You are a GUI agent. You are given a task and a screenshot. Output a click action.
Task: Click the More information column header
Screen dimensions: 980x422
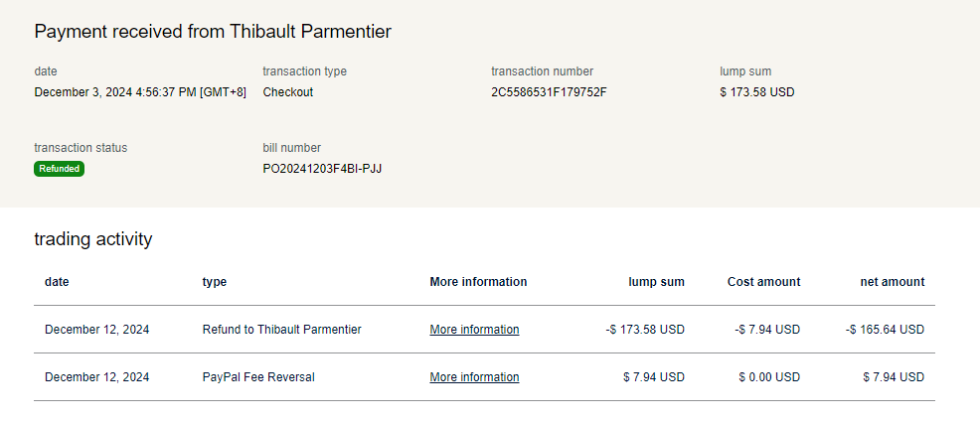[x=478, y=282]
